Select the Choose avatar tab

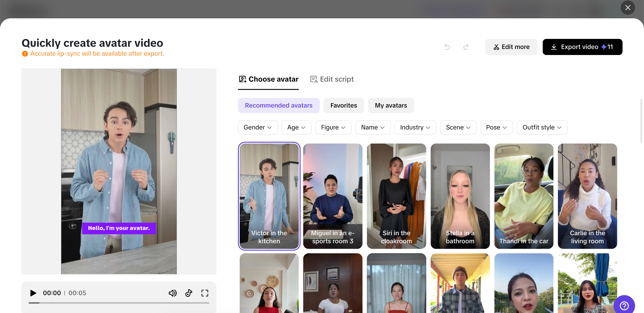click(268, 79)
